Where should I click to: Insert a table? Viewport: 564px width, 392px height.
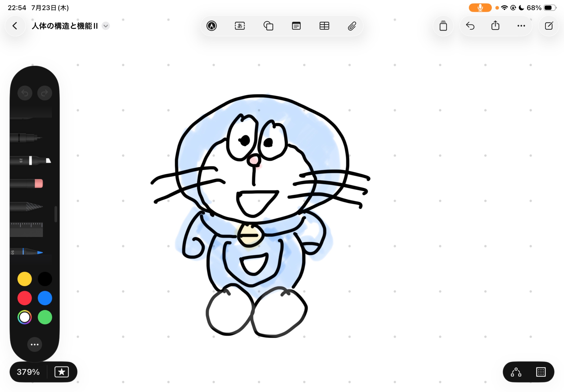pos(324,26)
